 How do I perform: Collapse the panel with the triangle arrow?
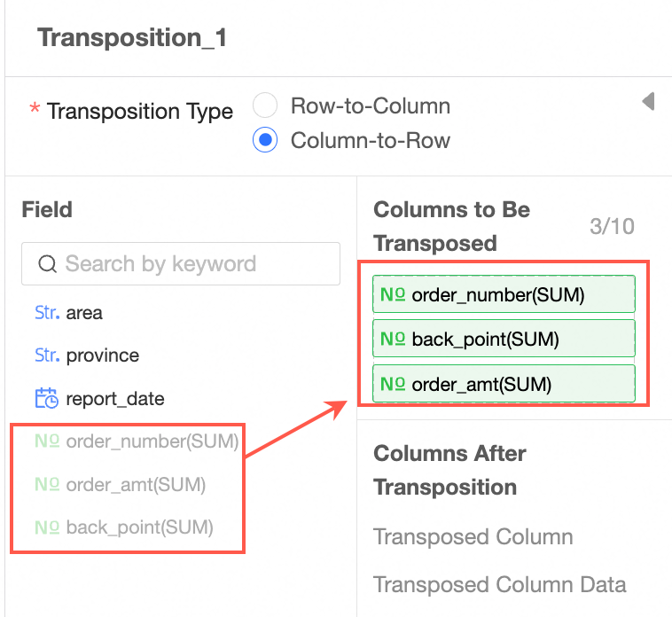click(648, 102)
